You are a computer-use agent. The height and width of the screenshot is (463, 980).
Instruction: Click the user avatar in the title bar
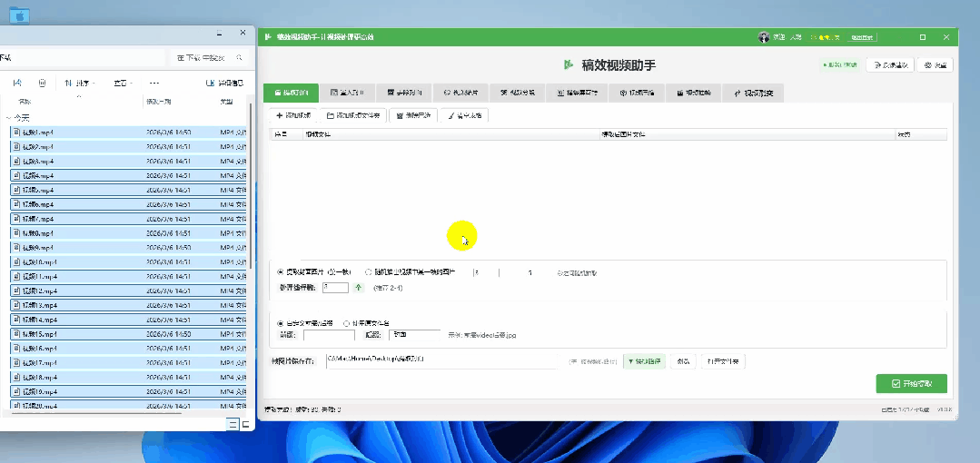[764, 37]
